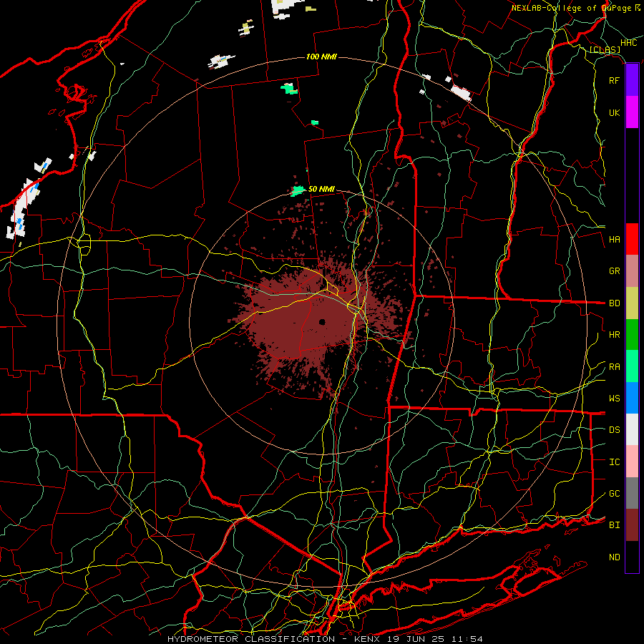This screenshot has width=644, height=644.
Task: Click the red HA color swatch
Action: coord(632,239)
